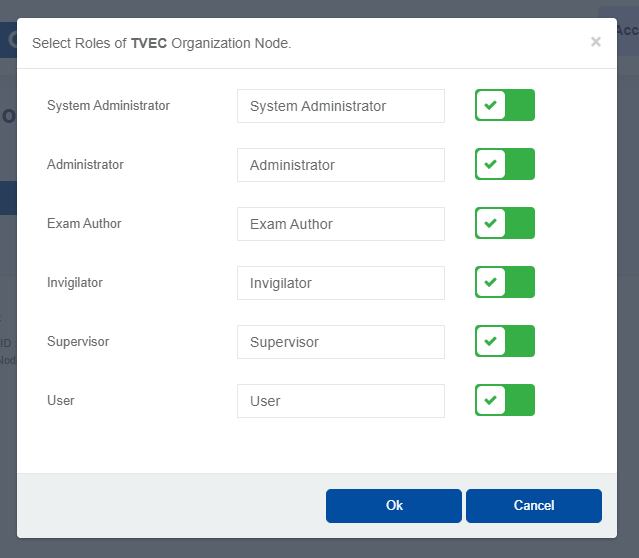
Task: Select the Exam Author input field
Action: tap(340, 224)
